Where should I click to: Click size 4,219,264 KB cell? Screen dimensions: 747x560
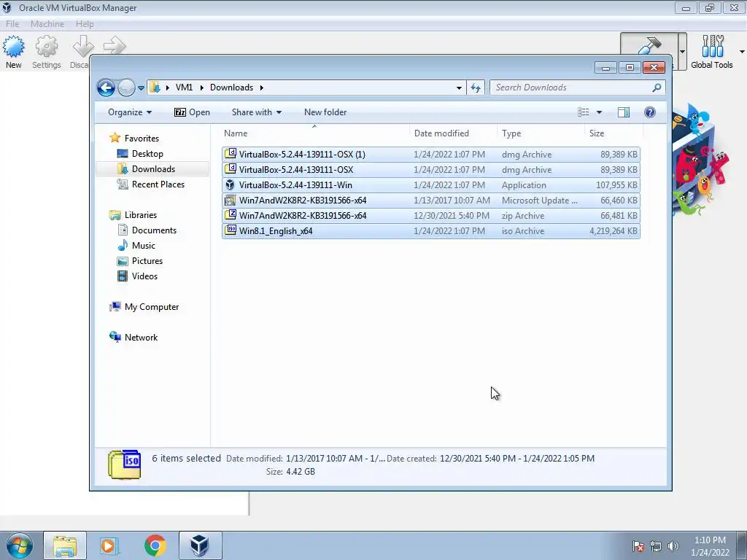click(613, 231)
